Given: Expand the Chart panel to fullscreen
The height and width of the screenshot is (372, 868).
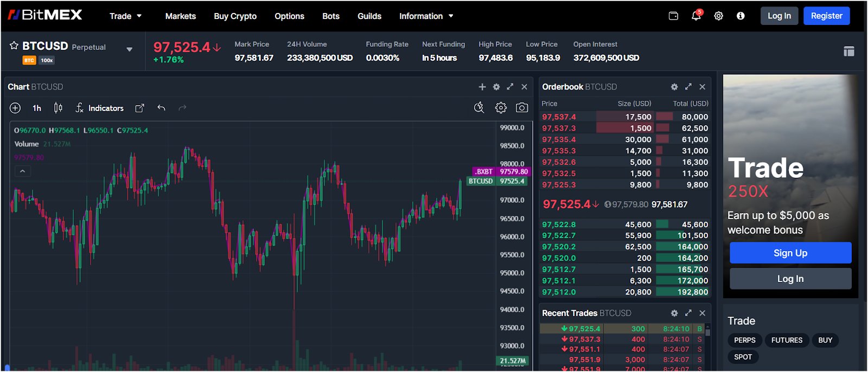Looking at the screenshot, I should click(510, 87).
